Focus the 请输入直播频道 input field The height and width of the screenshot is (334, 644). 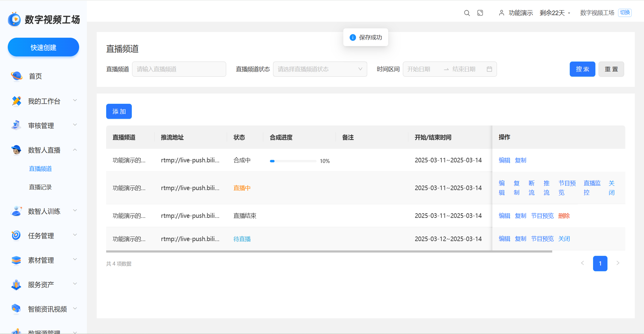click(x=179, y=69)
